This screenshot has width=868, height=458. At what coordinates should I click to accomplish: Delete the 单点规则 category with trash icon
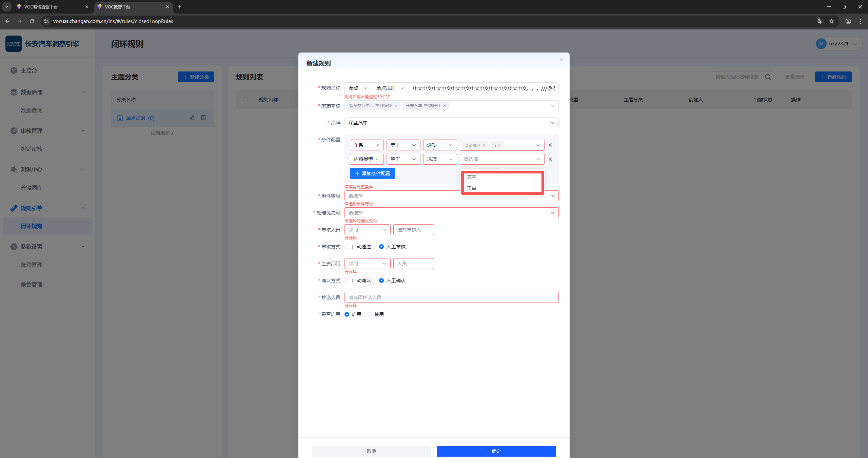pyautogui.click(x=203, y=118)
